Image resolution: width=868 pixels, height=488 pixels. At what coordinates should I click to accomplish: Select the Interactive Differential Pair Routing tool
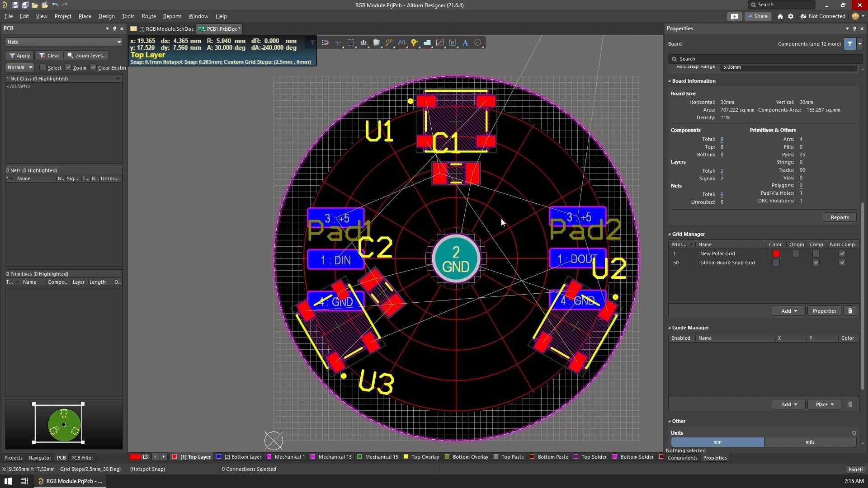point(402,42)
